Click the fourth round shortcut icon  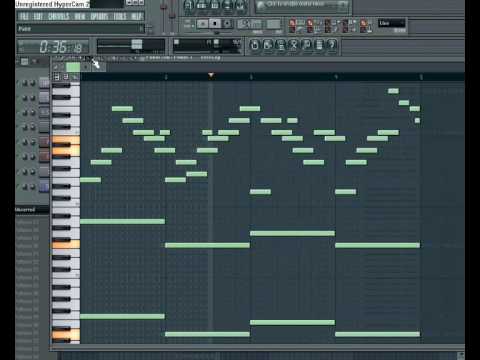coord(293,44)
